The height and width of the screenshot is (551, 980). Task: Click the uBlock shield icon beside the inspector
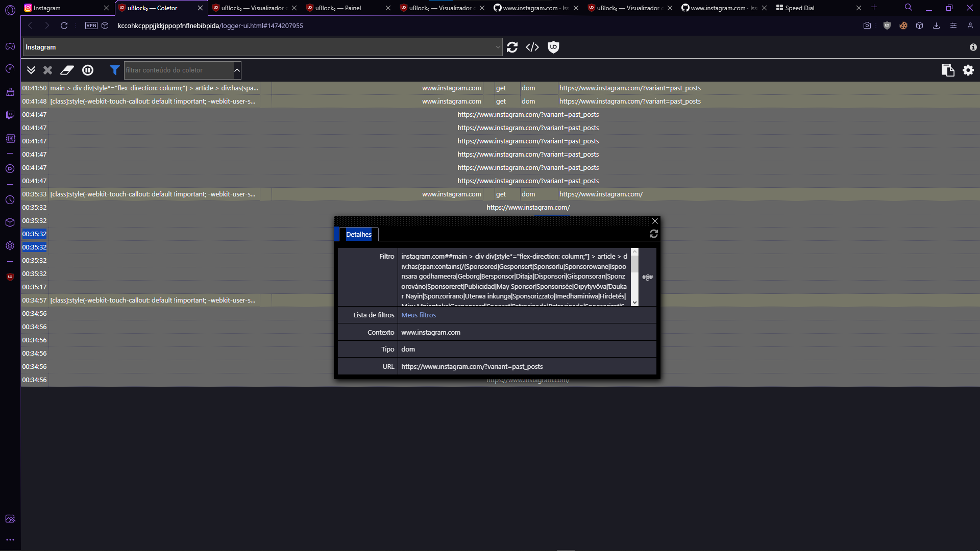(553, 47)
